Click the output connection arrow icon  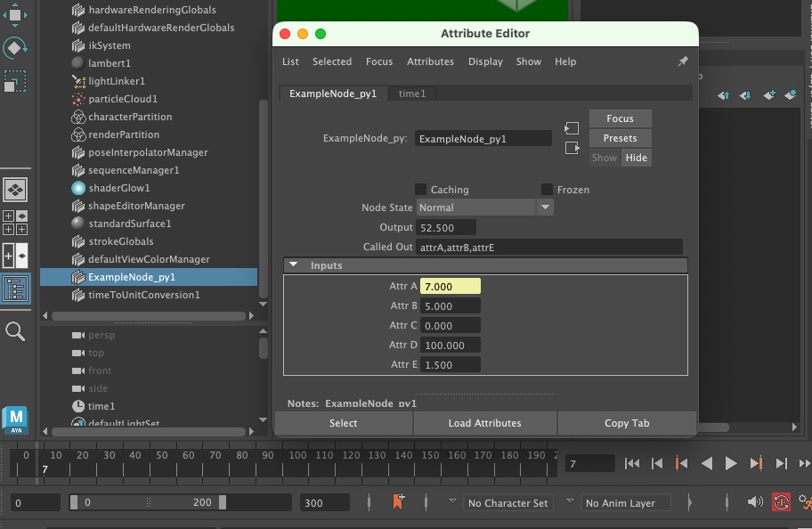tap(572, 148)
